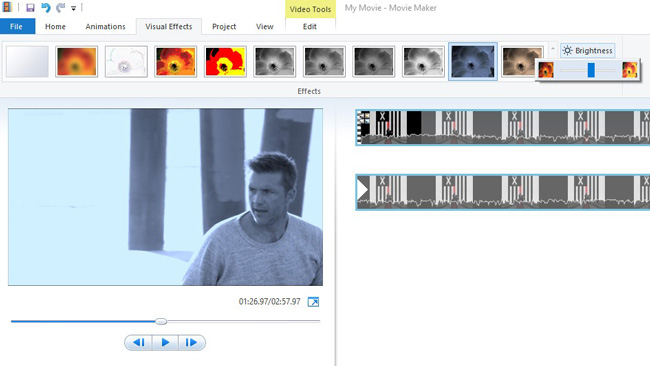Click the Video Tools contextual tab header
This screenshot has width=650, height=366.
tap(310, 9)
